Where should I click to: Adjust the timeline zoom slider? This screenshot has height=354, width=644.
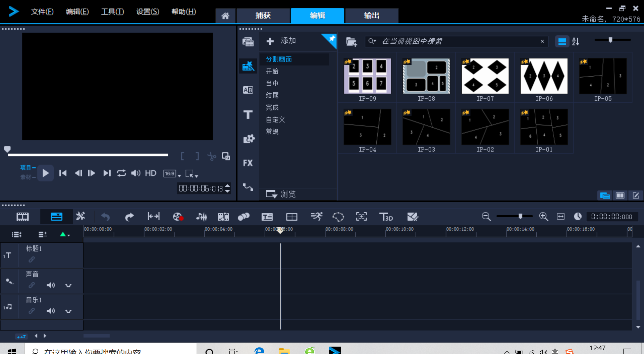[520, 216]
